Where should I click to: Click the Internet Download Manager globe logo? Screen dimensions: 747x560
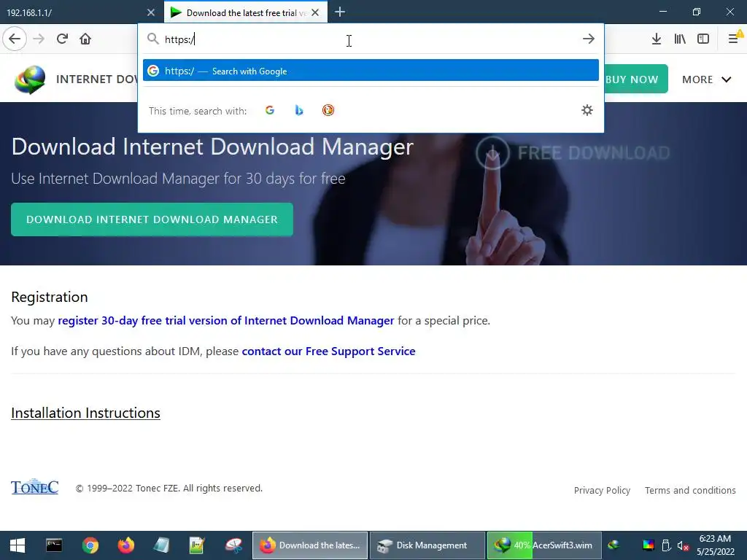tap(30, 79)
